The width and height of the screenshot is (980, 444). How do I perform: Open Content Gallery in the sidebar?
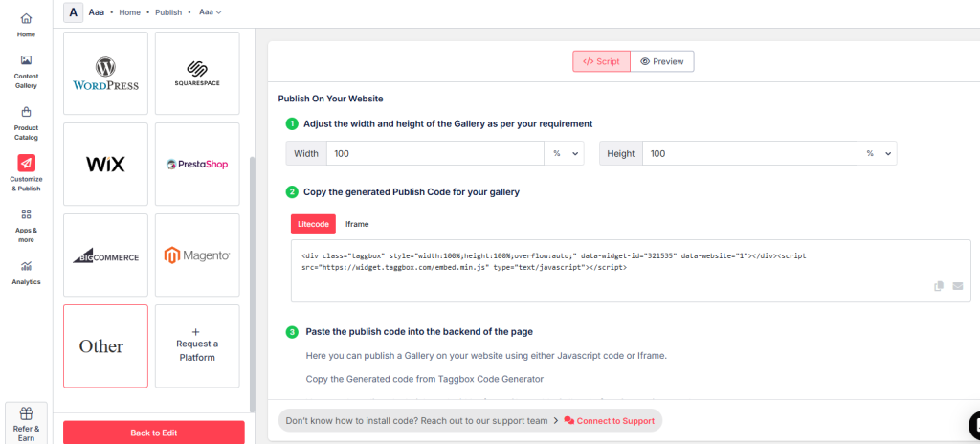[x=26, y=72]
